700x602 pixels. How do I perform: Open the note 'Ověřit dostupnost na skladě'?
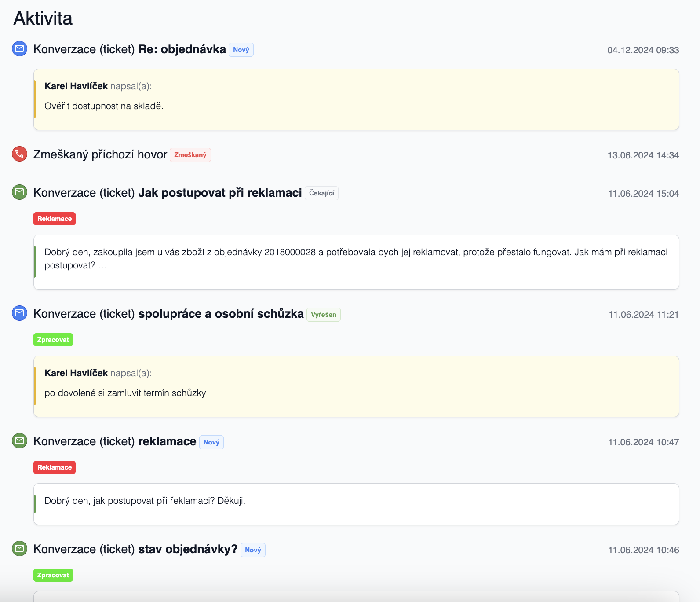(104, 106)
